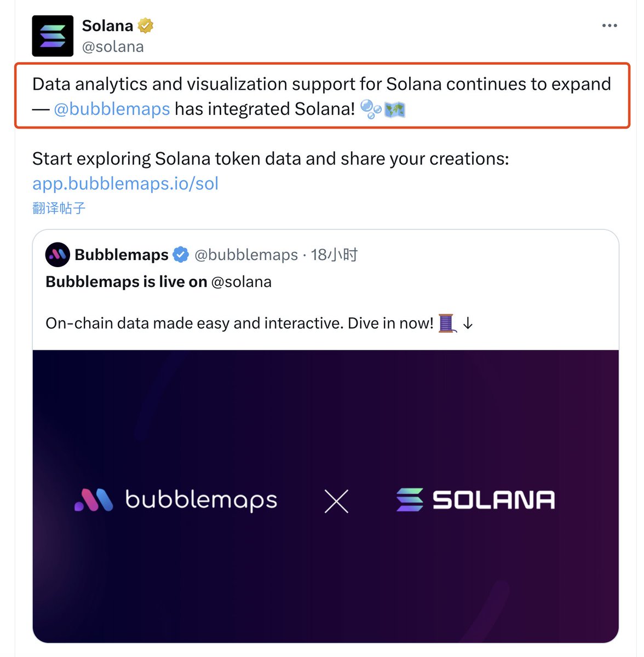This screenshot has width=644, height=657.
Task: Open the Bubblemaps avatar in the quoted tweet
Action: (58, 255)
